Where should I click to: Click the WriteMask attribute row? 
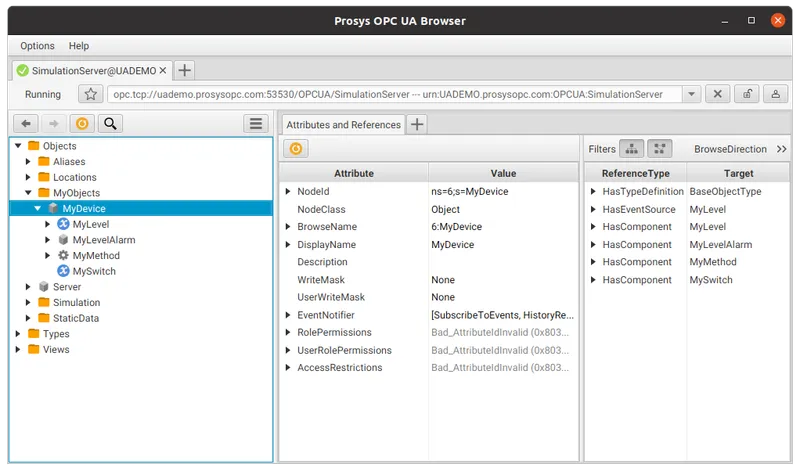pos(429,280)
